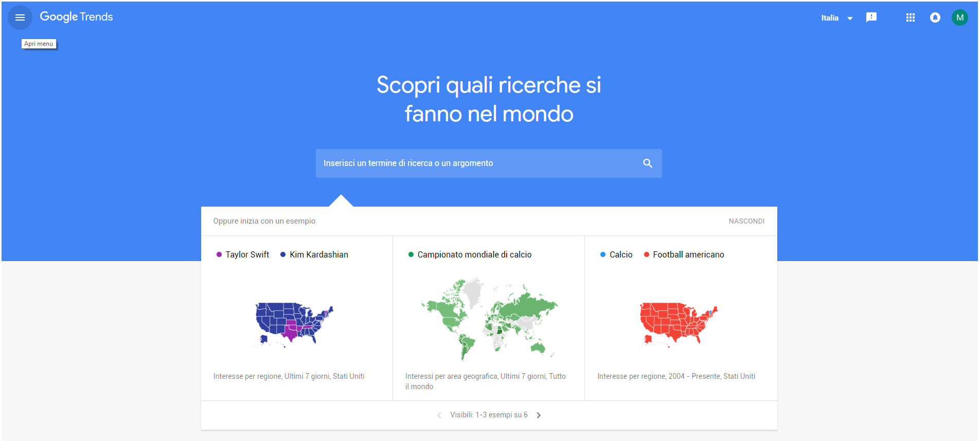980x441 pixels.
Task: Start a search with the magnifying glass icon
Action: pyautogui.click(x=647, y=163)
